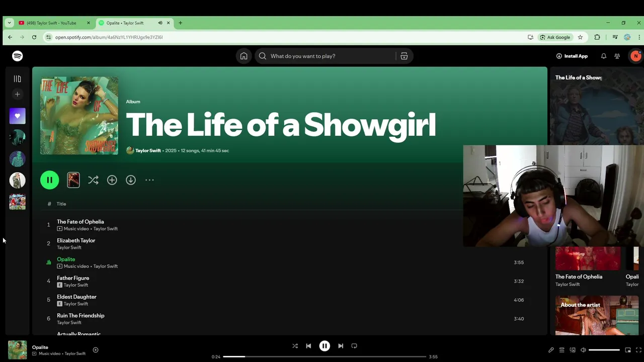Open the user profile avatar
This screenshot has width=644, height=362.
tap(635, 56)
